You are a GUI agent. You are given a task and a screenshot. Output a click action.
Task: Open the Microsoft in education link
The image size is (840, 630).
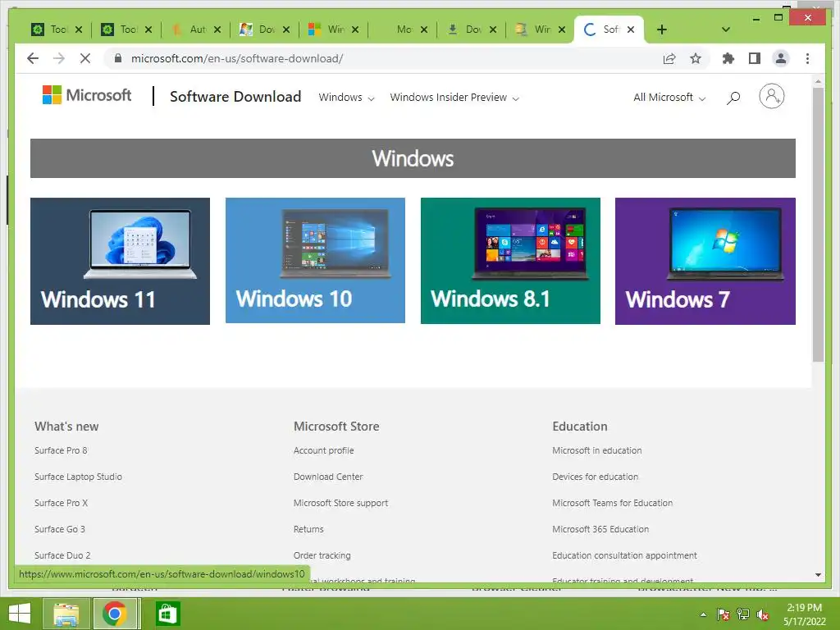[x=597, y=450]
